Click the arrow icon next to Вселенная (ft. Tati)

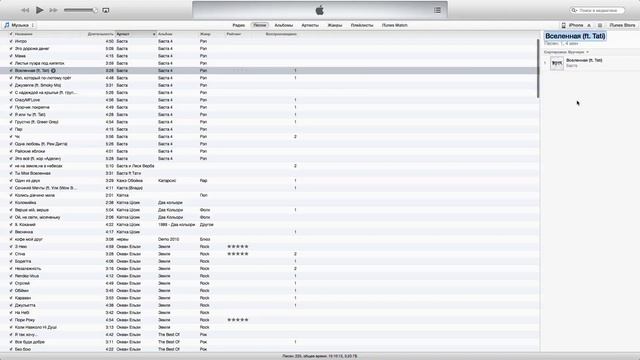[x=53, y=71]
